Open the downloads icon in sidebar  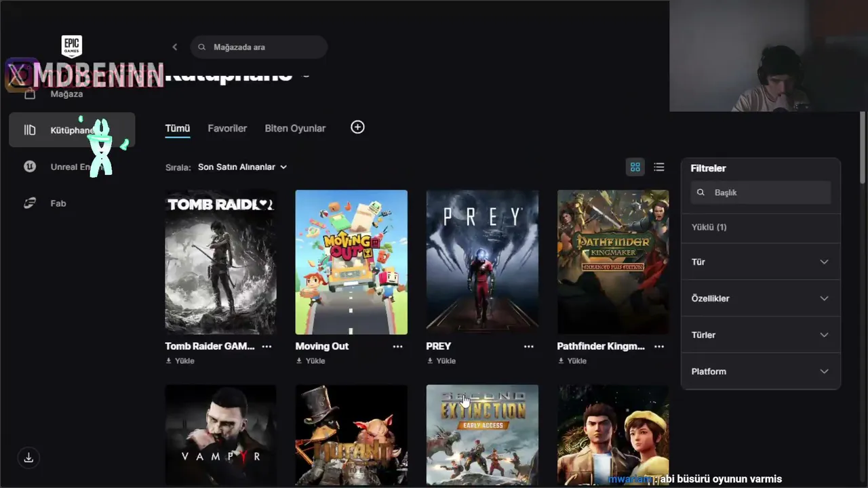[28, 457]
